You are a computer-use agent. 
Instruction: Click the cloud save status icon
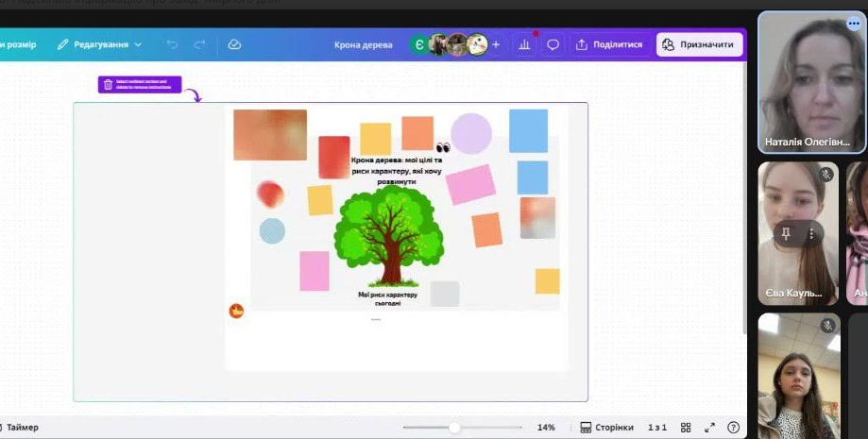coord(234,44)
